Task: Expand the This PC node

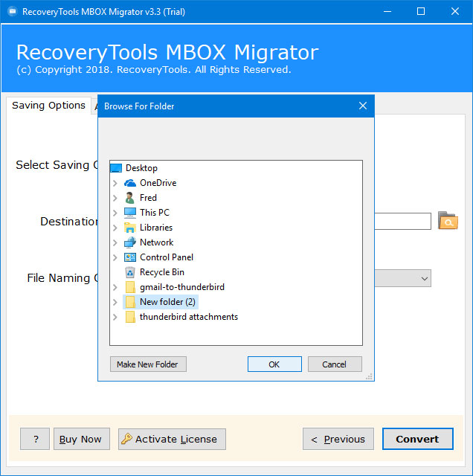Action: point(115,213)
